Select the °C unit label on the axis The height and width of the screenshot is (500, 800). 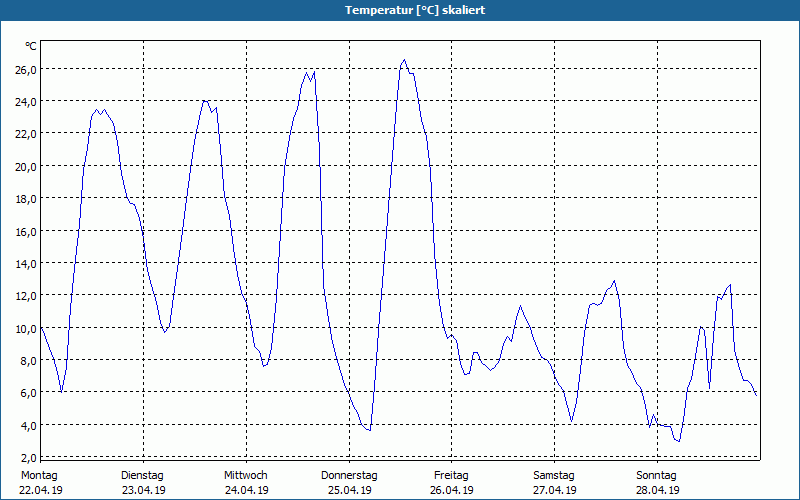31,46
